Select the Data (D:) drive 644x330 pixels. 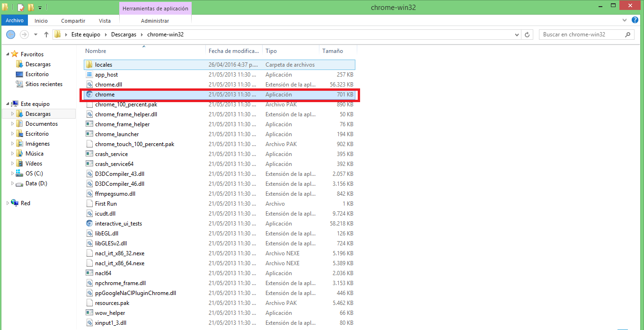tap(36, 183)
